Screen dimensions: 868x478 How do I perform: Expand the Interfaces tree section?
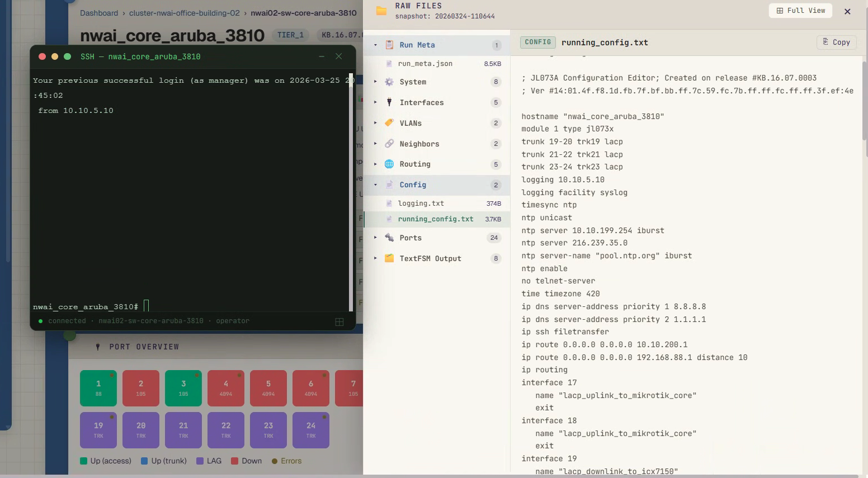pyautogui.click(x=375, y=102)
